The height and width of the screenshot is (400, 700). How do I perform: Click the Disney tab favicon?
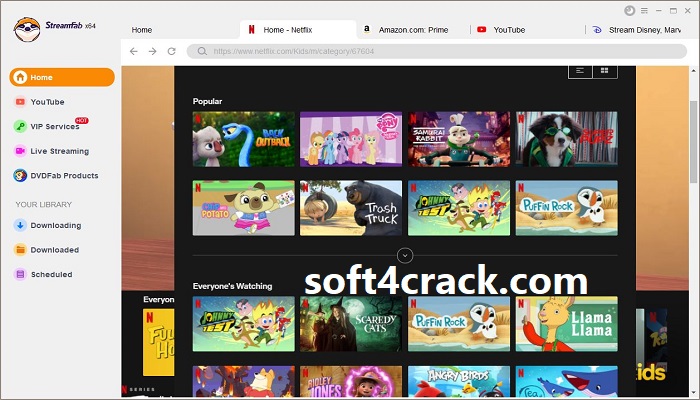(x=597, y=30)
